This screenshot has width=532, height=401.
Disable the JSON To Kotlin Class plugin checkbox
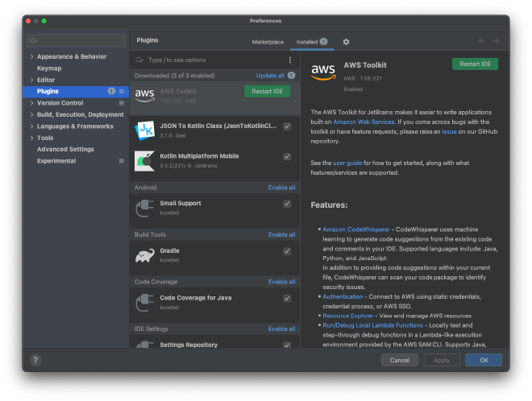(287, 126)
